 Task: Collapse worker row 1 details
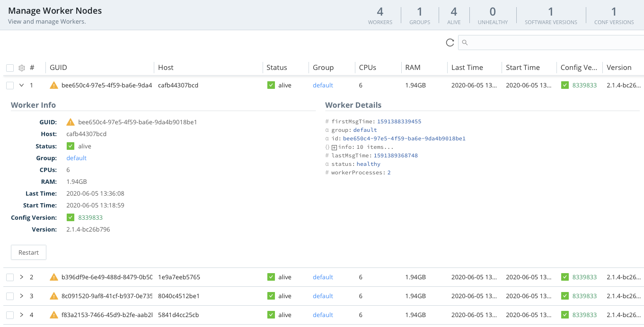(21, 86)
